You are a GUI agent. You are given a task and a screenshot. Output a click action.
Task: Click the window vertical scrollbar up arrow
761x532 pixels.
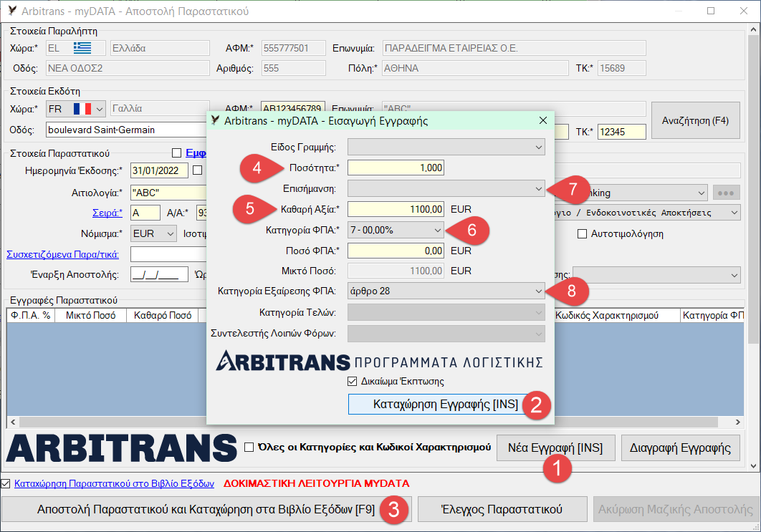(753, 29)
